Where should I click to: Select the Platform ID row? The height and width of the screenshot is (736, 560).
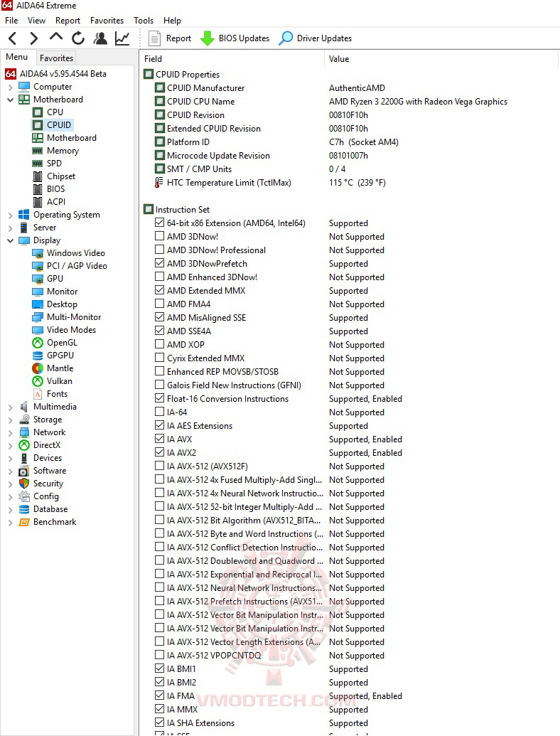point(350,142)
